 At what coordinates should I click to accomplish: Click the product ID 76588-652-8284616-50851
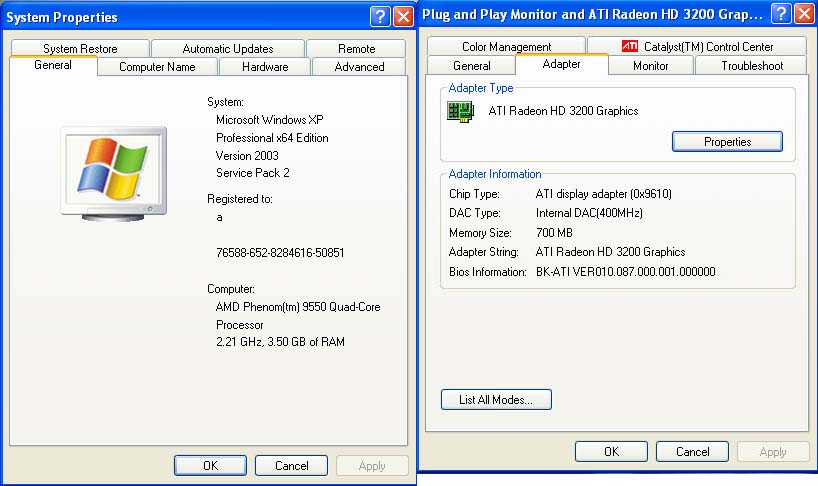pos(280,253)
